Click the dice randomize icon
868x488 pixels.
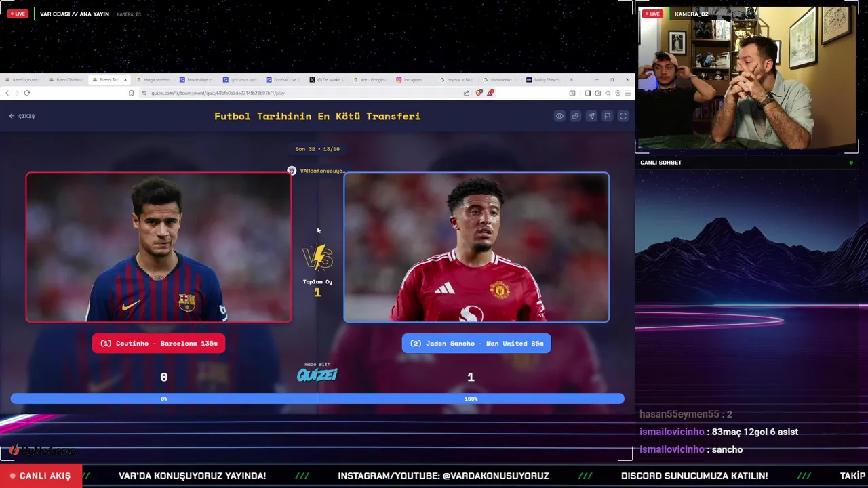(575, 116)
